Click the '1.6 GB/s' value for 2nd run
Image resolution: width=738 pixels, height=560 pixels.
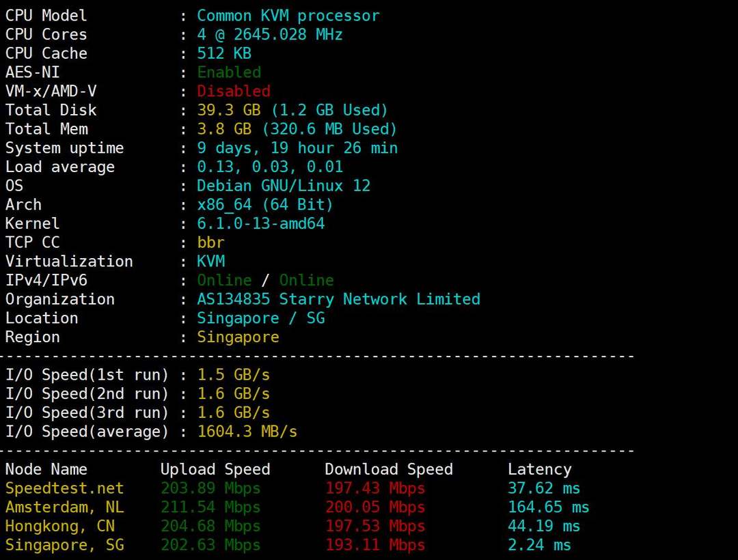[x=234, y=393]
